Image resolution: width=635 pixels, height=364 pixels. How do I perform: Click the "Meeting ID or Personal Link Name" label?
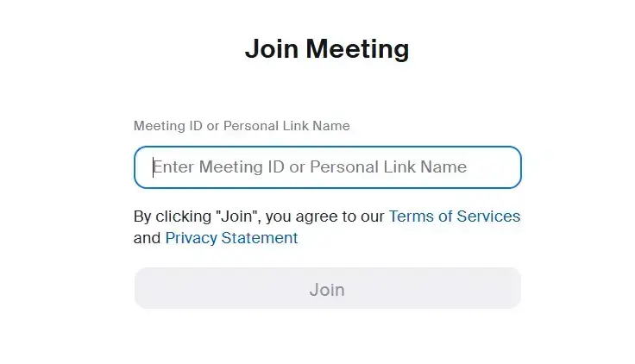[x=242, y=126]
